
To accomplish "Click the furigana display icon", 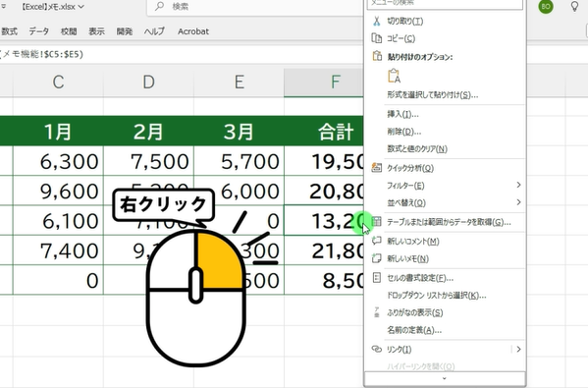I will (377, 312).
